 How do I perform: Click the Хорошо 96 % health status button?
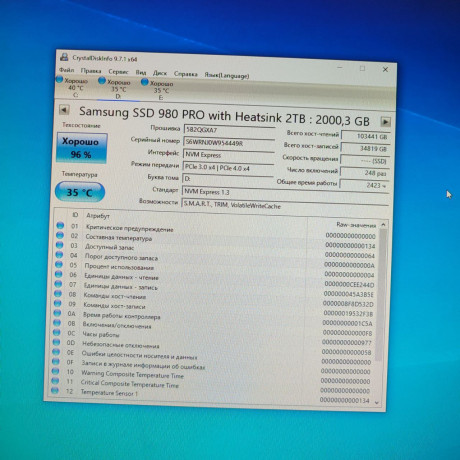pyautogui.click(x=82, y=148)
